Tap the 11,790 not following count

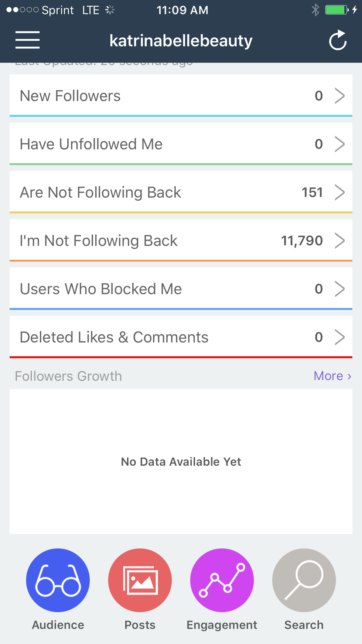point(302,241)
